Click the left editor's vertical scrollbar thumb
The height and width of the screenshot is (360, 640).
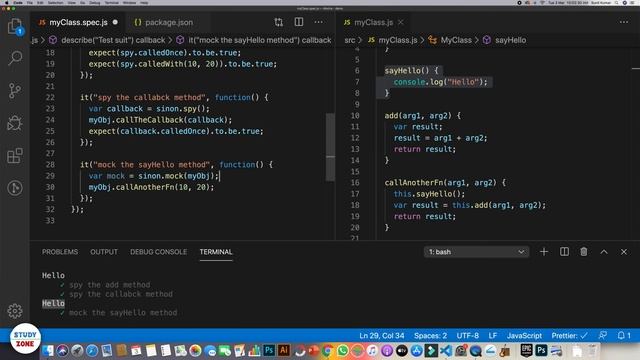pos(330,147)
